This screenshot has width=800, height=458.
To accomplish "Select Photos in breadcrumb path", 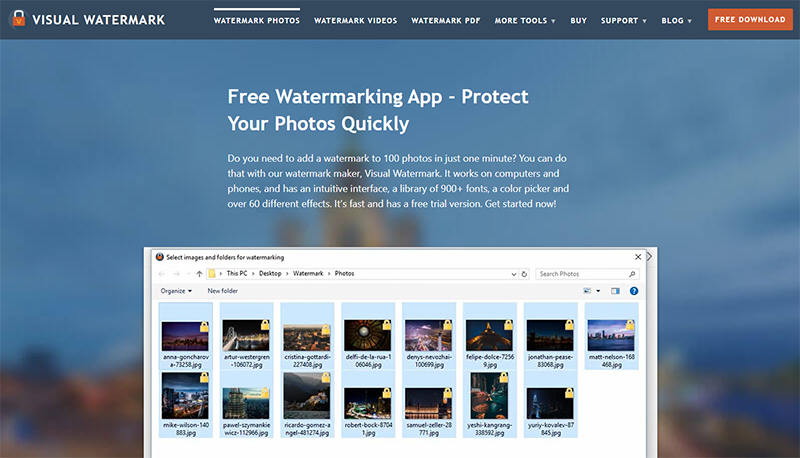I will coord(344,273).
